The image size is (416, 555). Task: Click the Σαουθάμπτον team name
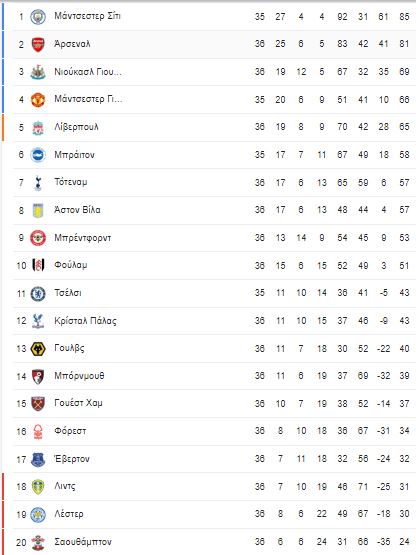83,542
